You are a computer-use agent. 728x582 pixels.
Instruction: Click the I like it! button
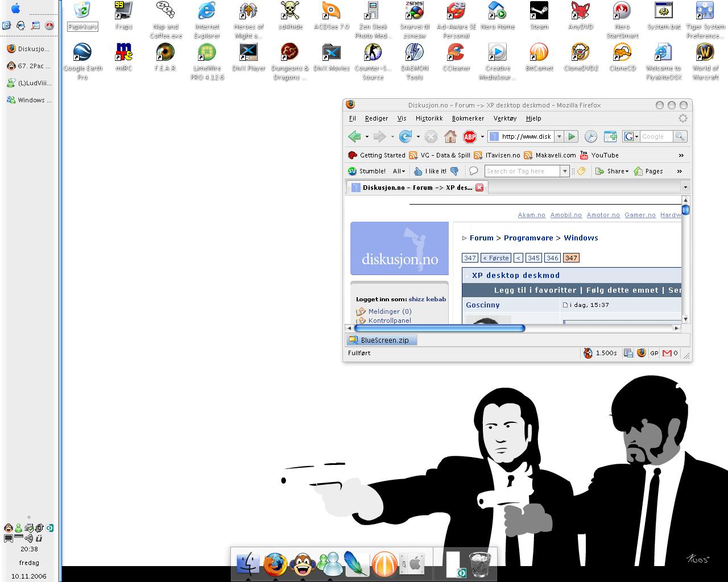click(430, 171)
